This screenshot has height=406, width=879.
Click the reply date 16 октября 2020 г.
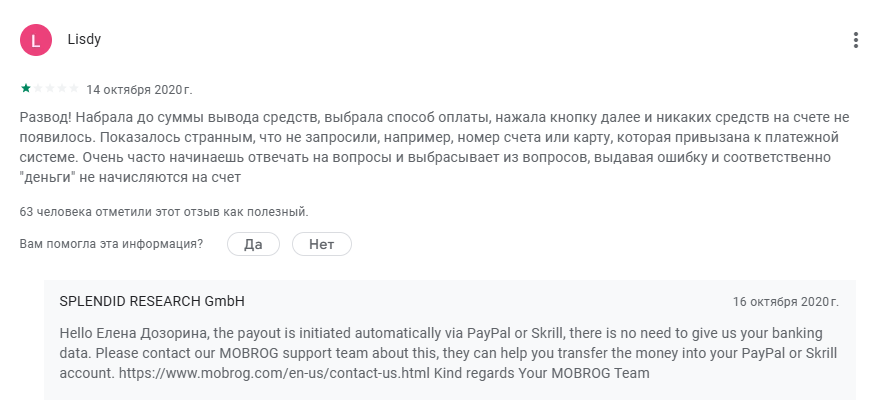click(x=785, y=301)
